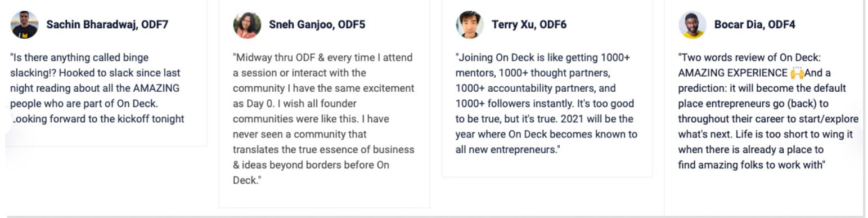
Task: Select the name Bocar Dia, ODF4
Action: 755,25
